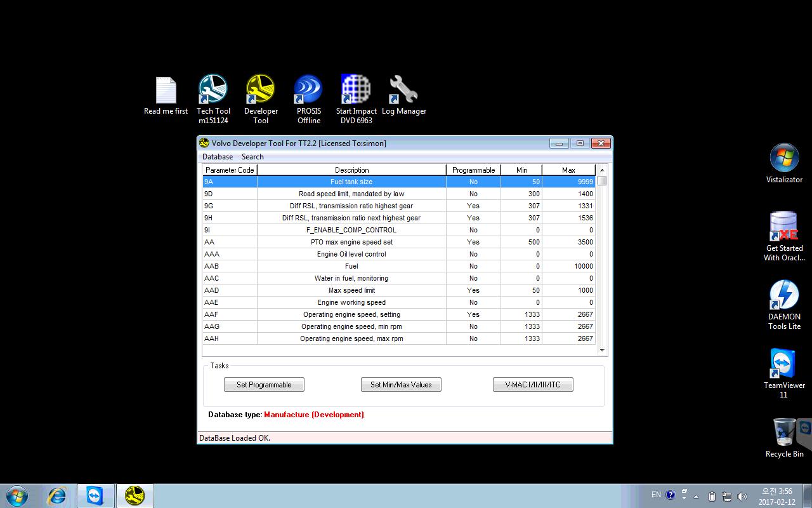Click the Min column header
Viewport: 812px width, 508px height.
click(x=521, y=170)
